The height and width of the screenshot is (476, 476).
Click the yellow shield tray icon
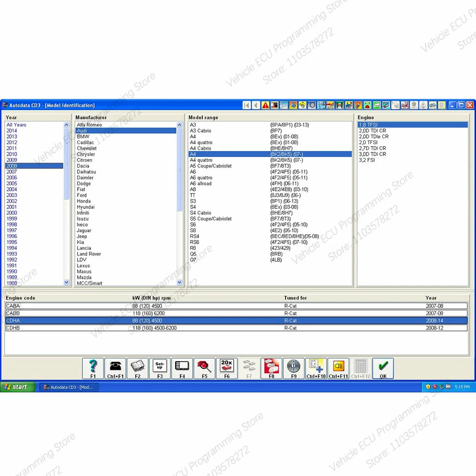(x=428, y=387)
